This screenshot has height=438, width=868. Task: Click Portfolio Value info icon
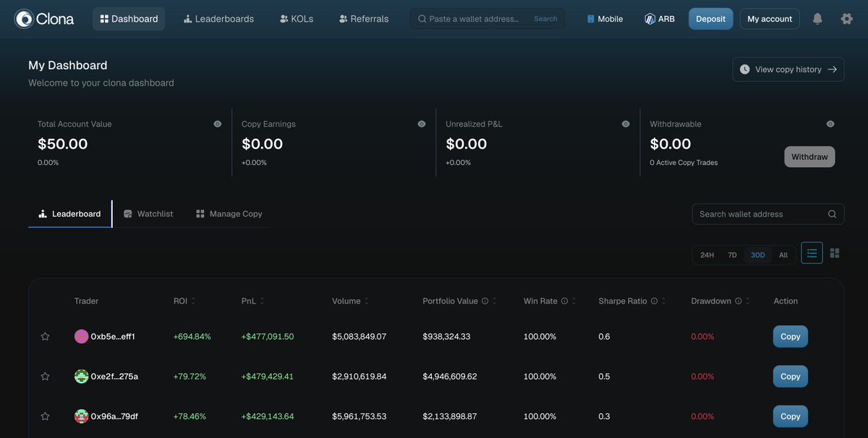coord(485,301)
